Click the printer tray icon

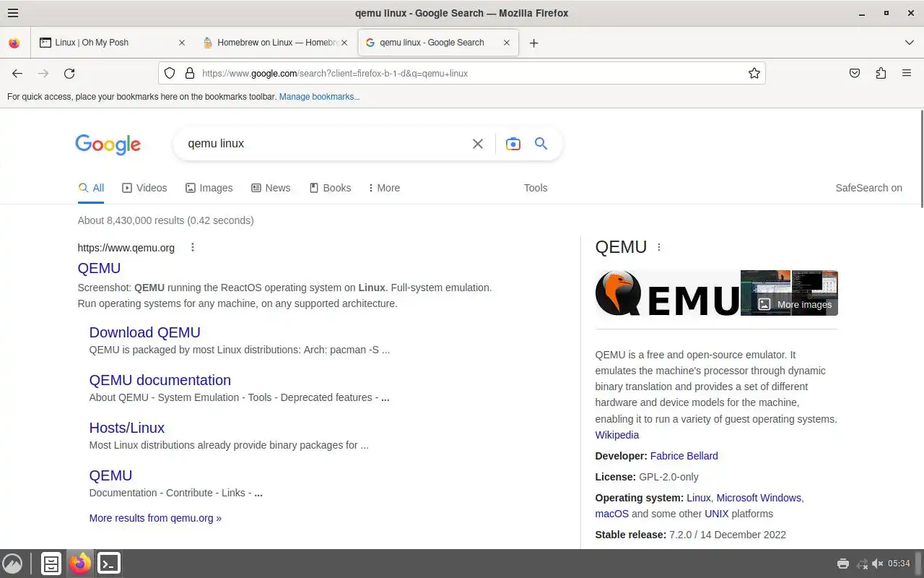coord(842,564)
